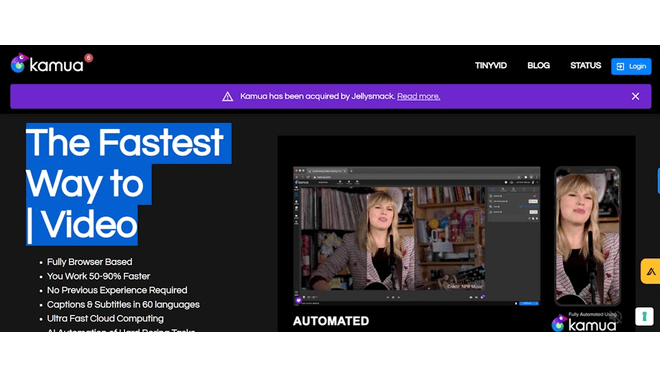
Task: Open the BLOG page
Action: pyautogui.click(x=538, y=66)
